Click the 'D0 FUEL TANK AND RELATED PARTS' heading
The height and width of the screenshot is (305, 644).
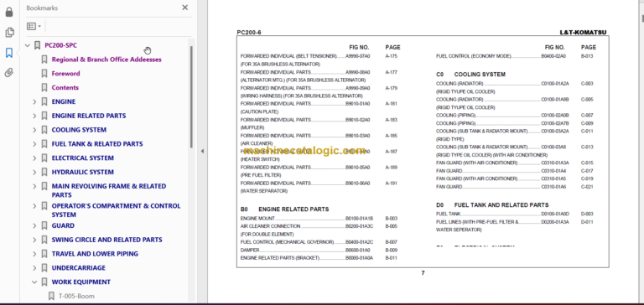click(x=492, y=204)
